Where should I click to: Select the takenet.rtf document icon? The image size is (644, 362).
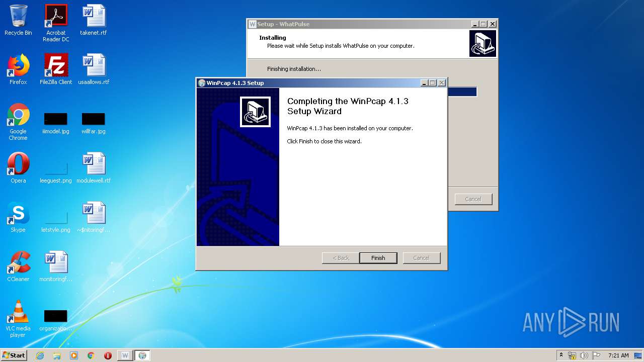point(94,20)
